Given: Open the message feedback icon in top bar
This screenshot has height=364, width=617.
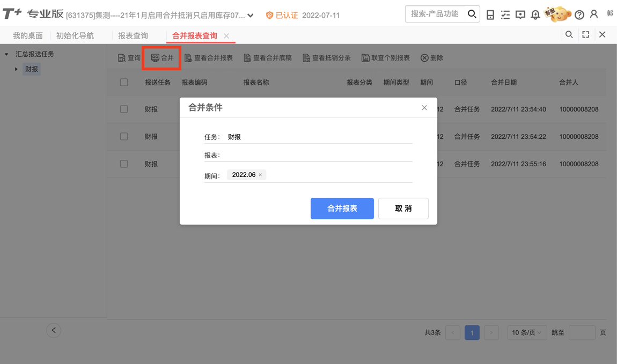Looking at the screenshot, I should click(x=520, y=15).
